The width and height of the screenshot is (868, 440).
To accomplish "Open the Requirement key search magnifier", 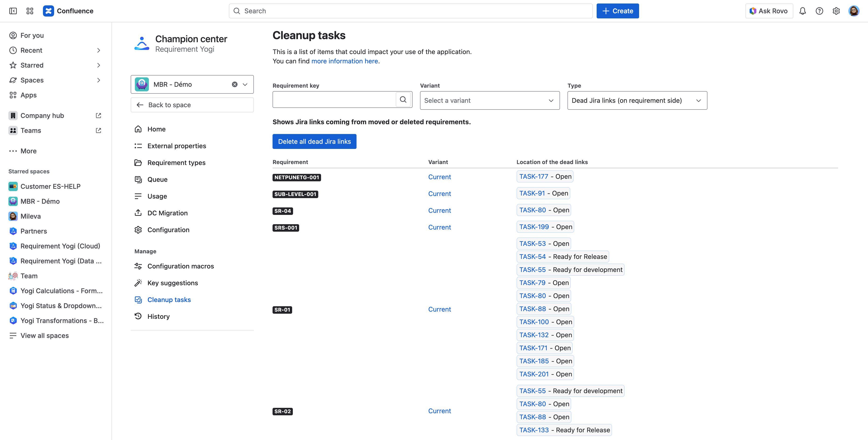I will [403, 99].
